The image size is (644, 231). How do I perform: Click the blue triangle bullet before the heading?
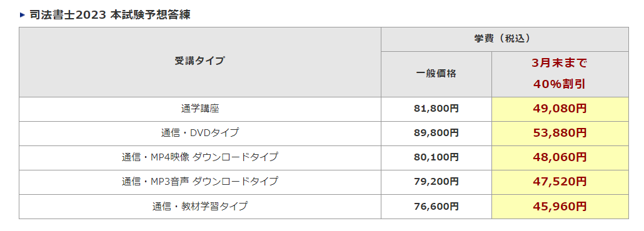point(23,15)
